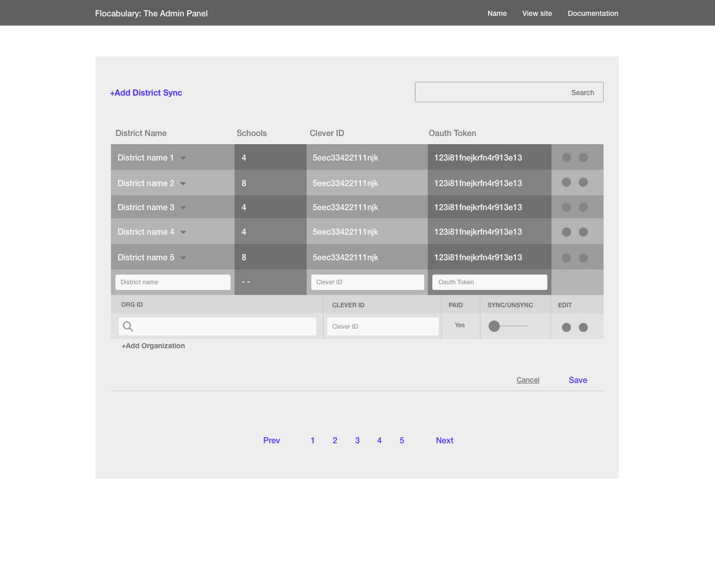The width and height of the screenshot is (715, 588).
Task: Click first circle icon in District name 4 row
Action: [566, 232]
